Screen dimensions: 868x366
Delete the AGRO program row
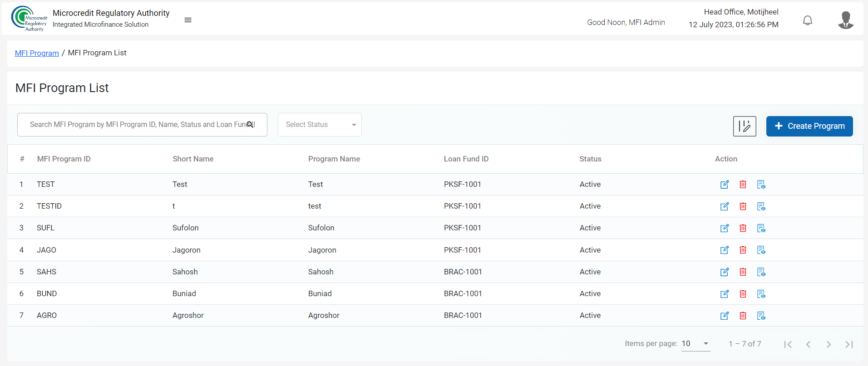743,316
